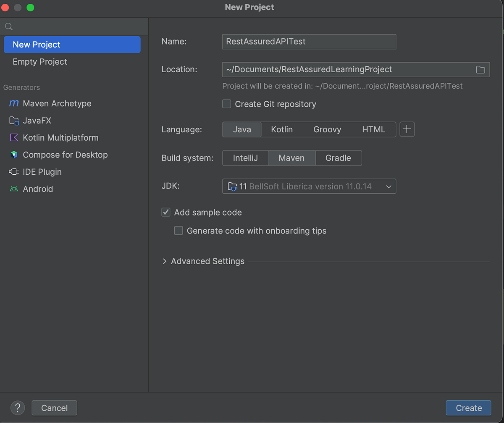Open the JDK selection dropdown
Viewport: 504px width, 423px height.
coord(388,186)
